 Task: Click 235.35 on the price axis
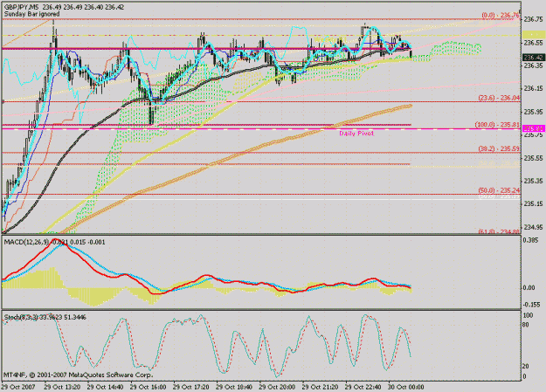533,181
